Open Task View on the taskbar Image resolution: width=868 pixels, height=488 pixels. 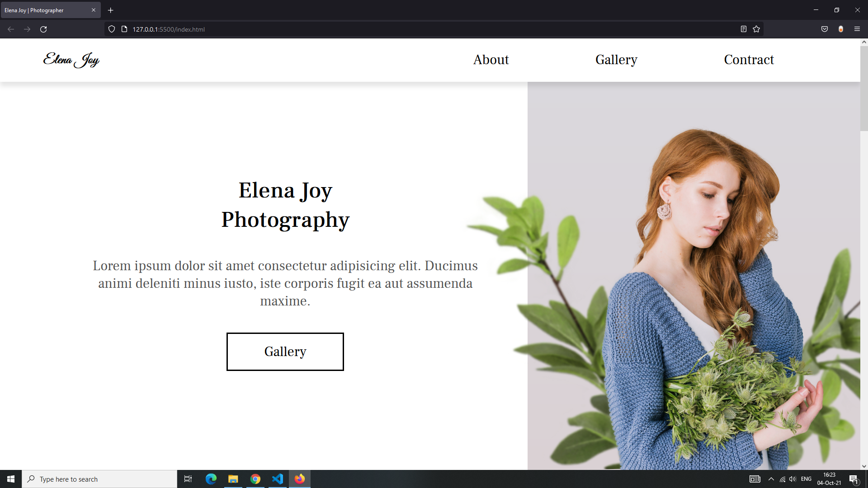click(188, 479)
